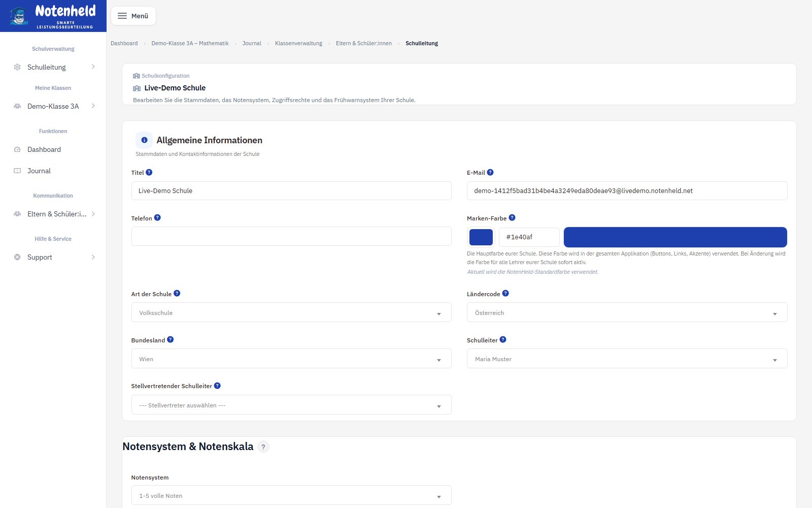Open the Ländercode dropdown showing Österreich
The image size is (812, 508).
click(x=627, y=312)
